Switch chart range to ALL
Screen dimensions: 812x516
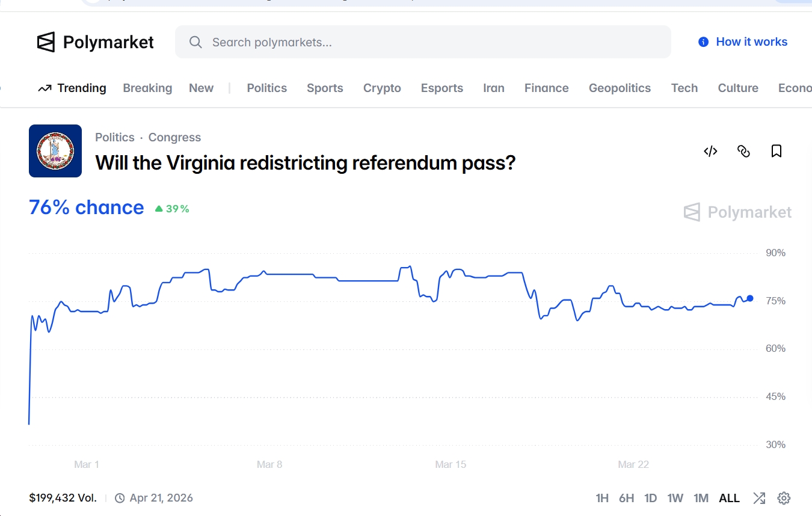click(729, 498)
